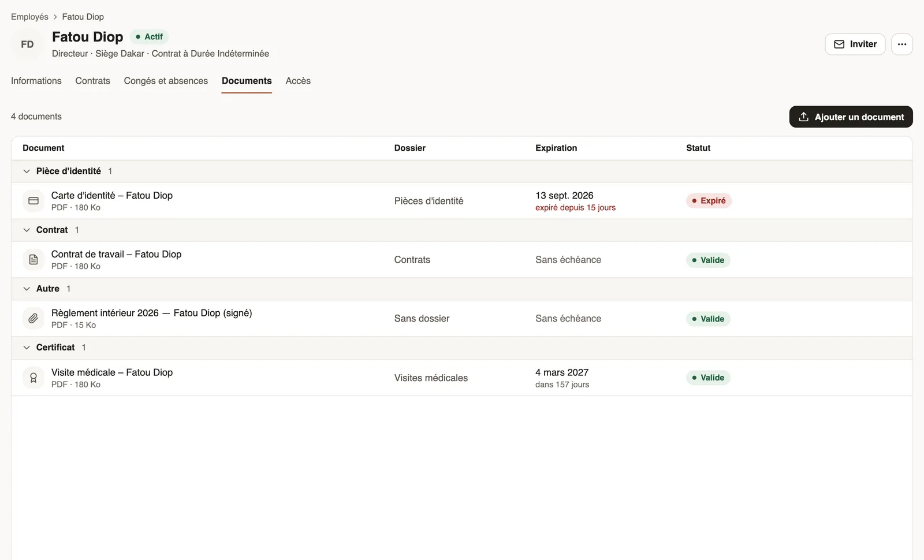
Task: Click Valide badge for Visite médicale
Action: (x=708, y=378)
